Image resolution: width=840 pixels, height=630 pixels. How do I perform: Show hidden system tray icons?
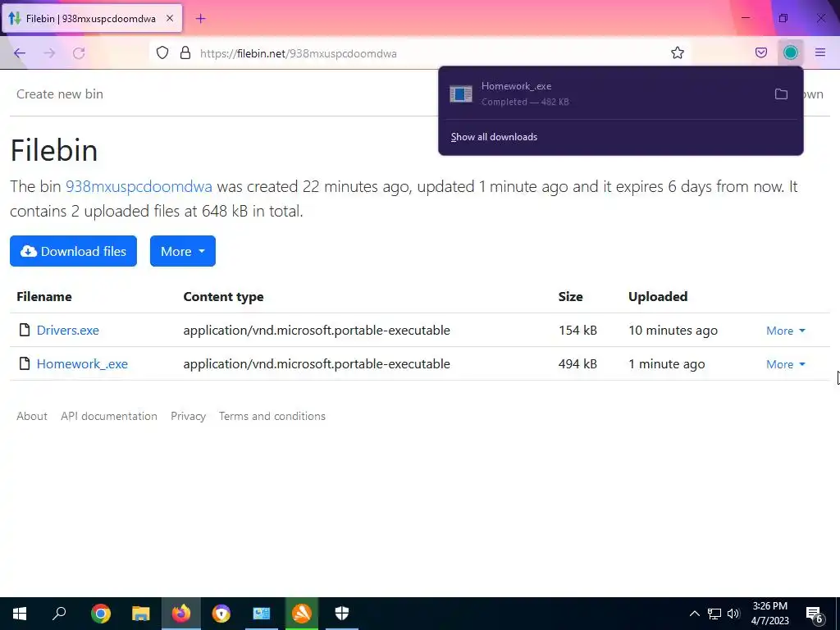694,614
